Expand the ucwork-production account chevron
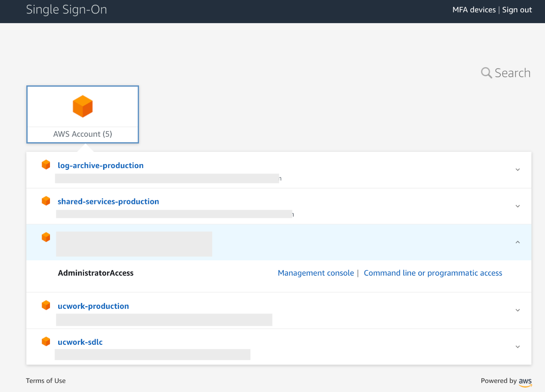This screenshot has width=545, height=392. (x=518, y=310)
